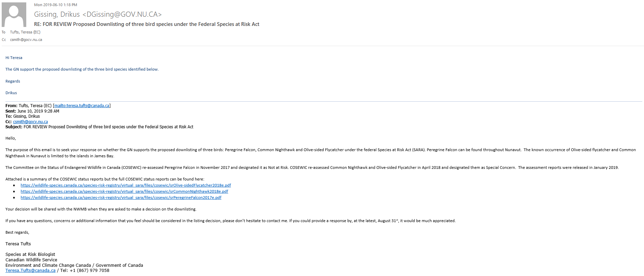Open the srPeregrineFalcon2017e.pdf link
The height and width of the screenshot is (276, 644).
point(121,198)
